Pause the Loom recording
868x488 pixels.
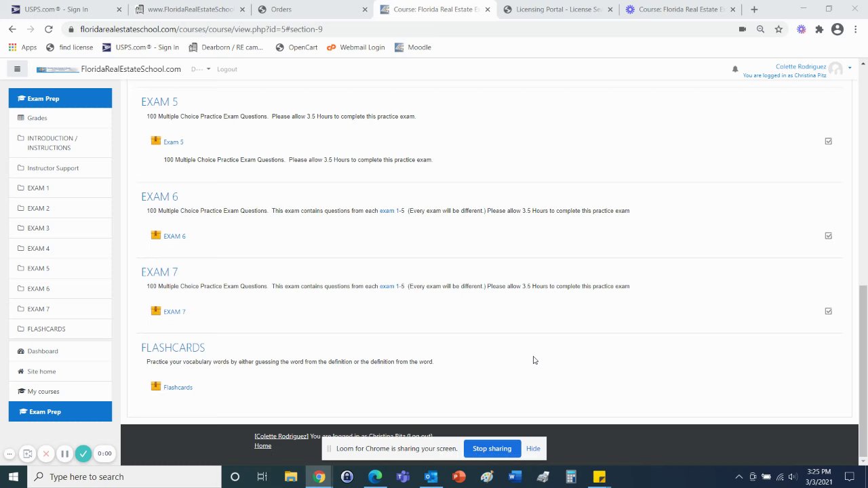(x=64, y=453)
